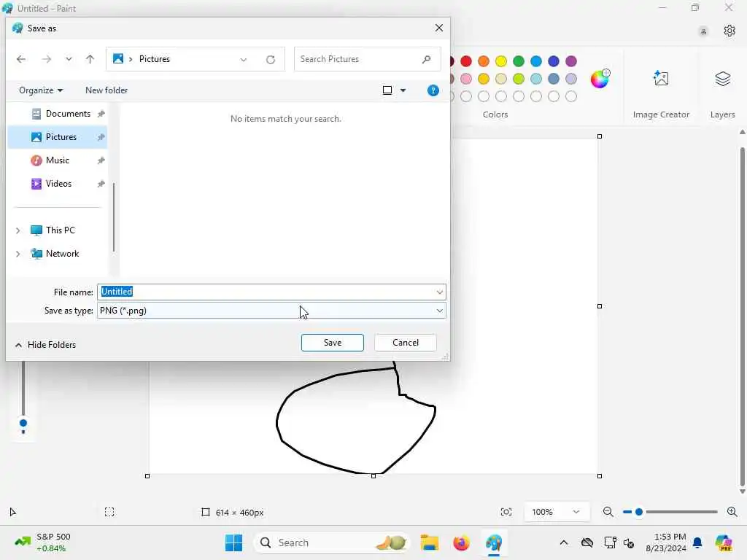The width and height of the screenshot is (747, 560).
Task: Open the Save as type dropdown
Action: [x=271, y=311]
